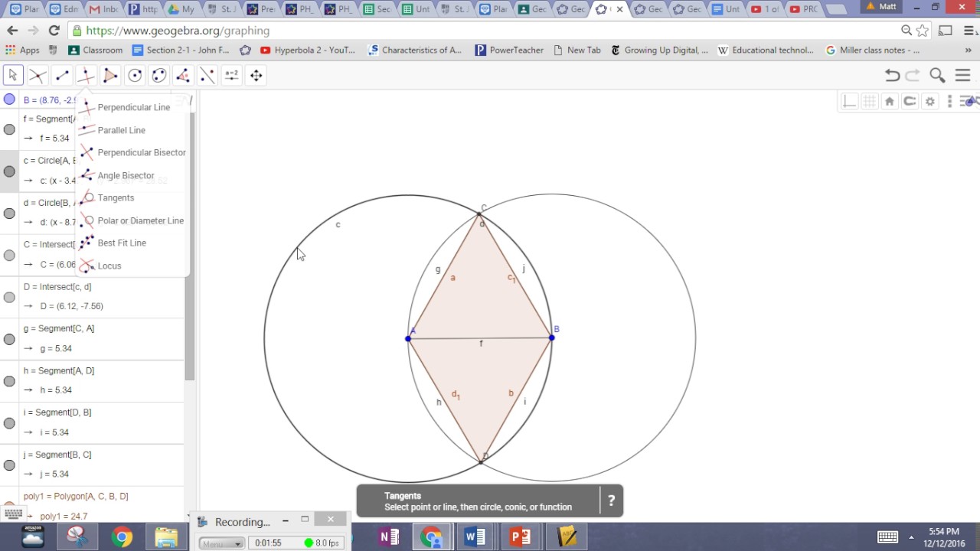
Task: Click the algebra view vertical scrollbar
Action: click(x=190, y=246)
